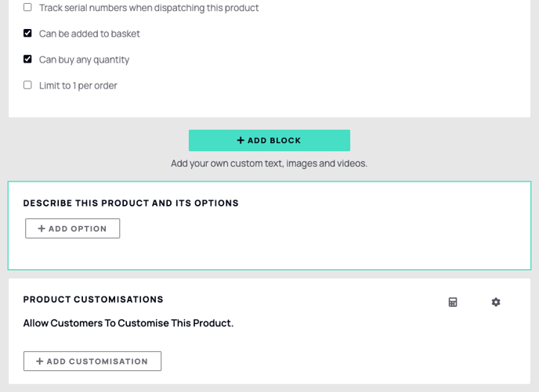Click the Limit to 1 per order label

pos(78,85)
